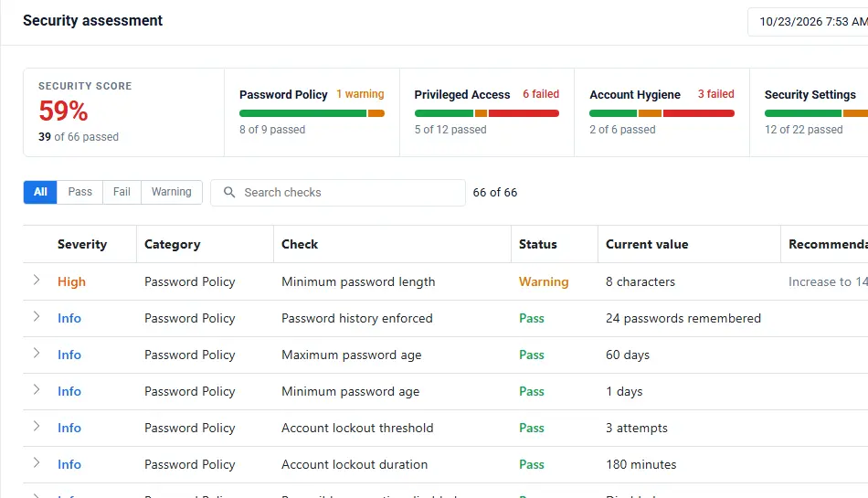Screen dimensions: 868x498
Task: Click the '60 days' value
Action: (x=628, y=355)
